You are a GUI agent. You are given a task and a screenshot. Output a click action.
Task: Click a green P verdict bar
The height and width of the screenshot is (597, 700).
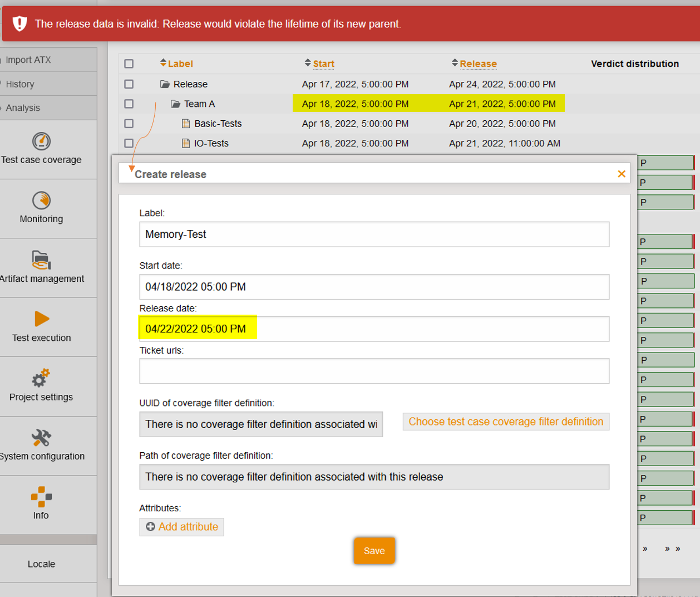pos(665,163)
